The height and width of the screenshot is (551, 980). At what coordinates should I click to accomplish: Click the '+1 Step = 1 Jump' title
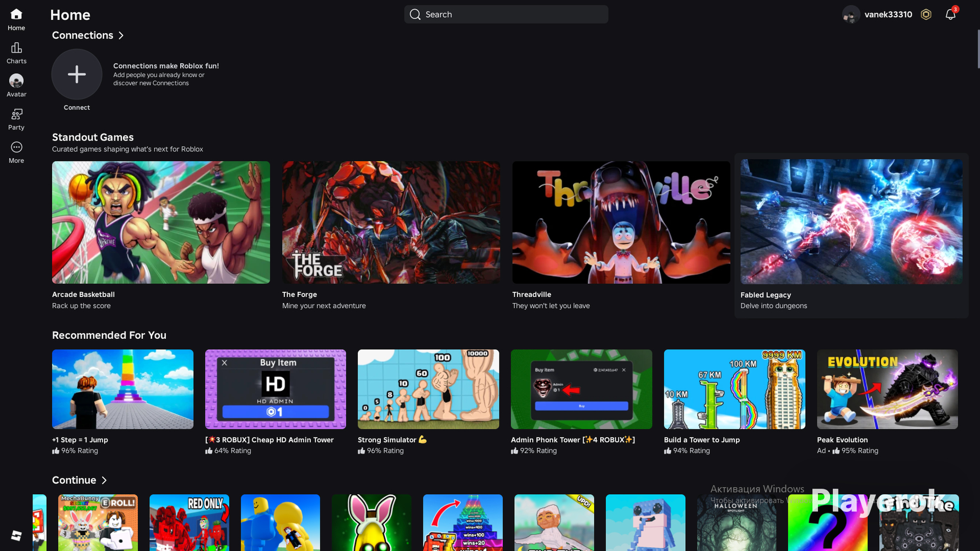point(80,440)
